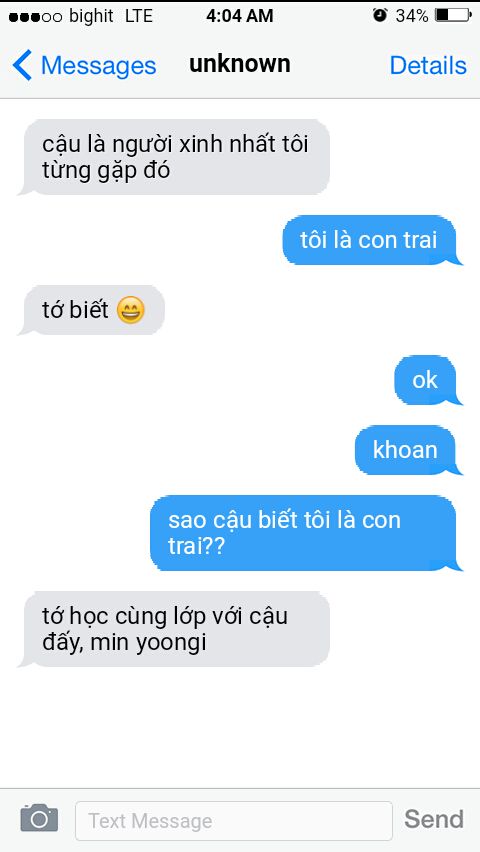Viewport: 480px width, 852px height.
Task: Tap the 'ok' message bubble
Action: [428, 380]
